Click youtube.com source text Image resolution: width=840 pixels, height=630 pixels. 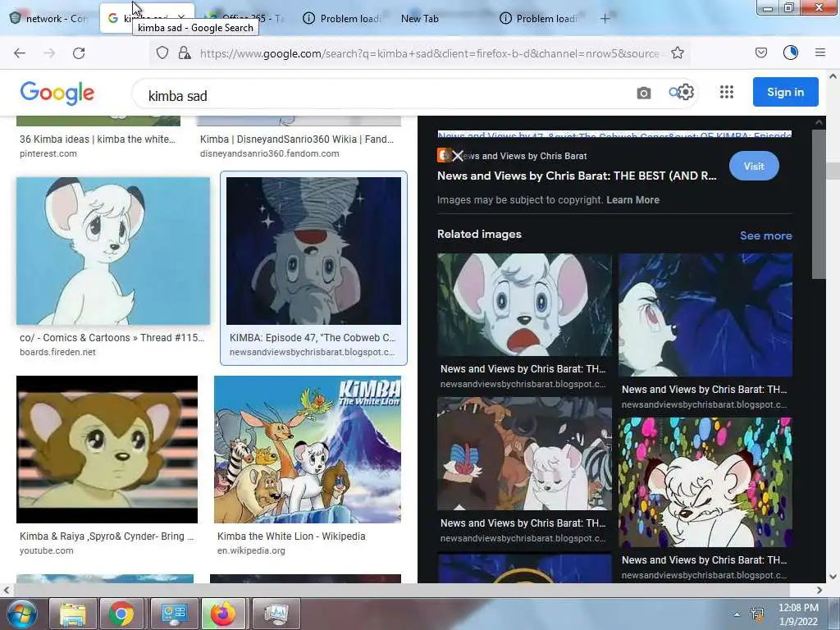47,550
